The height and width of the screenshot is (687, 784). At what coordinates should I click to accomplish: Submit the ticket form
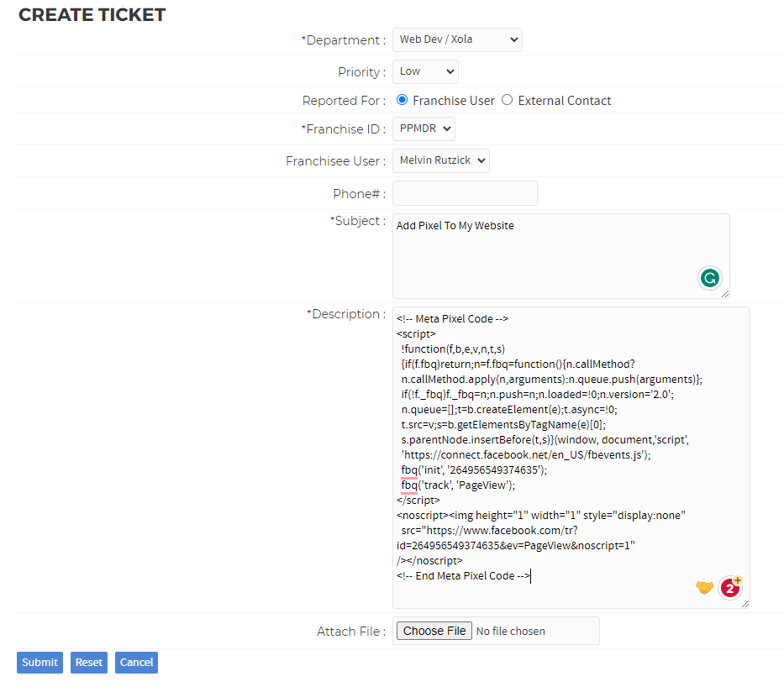tap(39, 663)
